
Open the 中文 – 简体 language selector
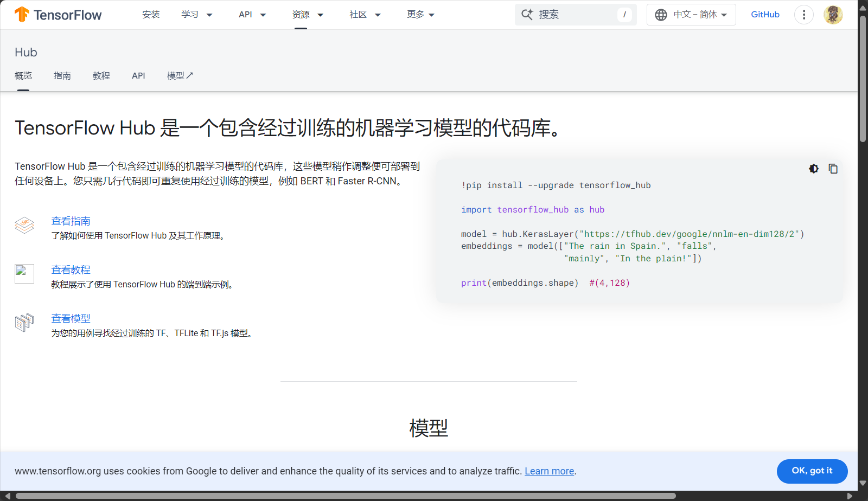691,15
